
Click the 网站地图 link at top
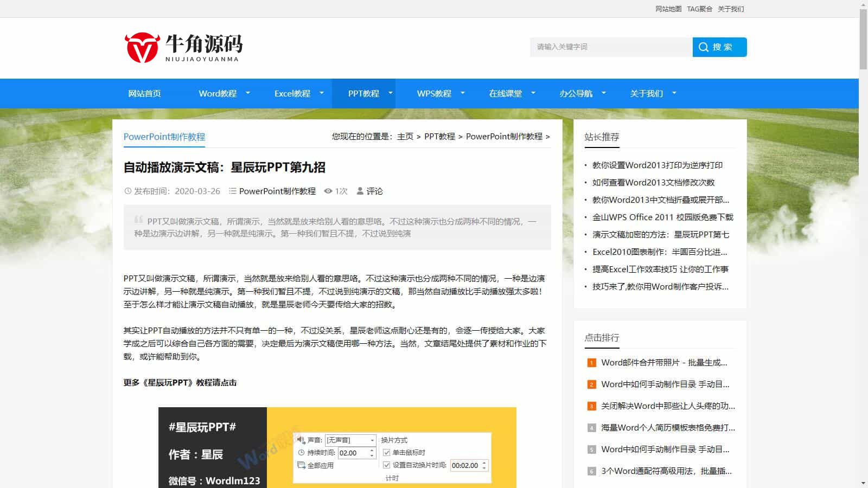pyautogui.click(x=668, y=9)
